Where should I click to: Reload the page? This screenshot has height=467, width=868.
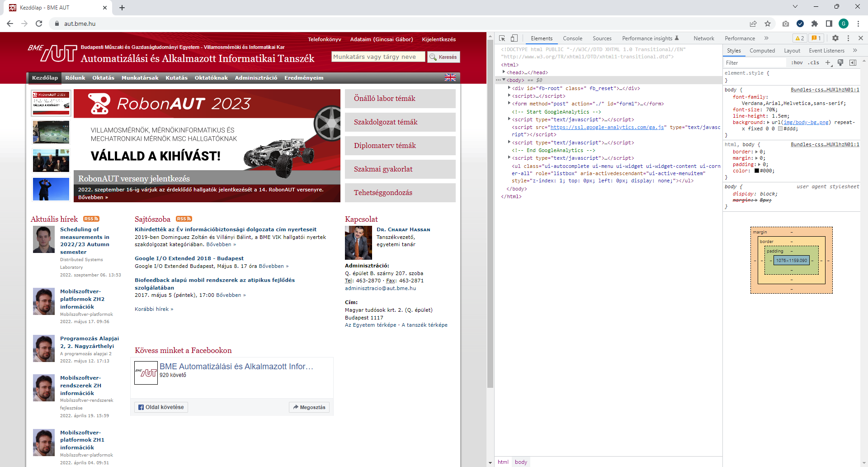(x=39, y=24)
